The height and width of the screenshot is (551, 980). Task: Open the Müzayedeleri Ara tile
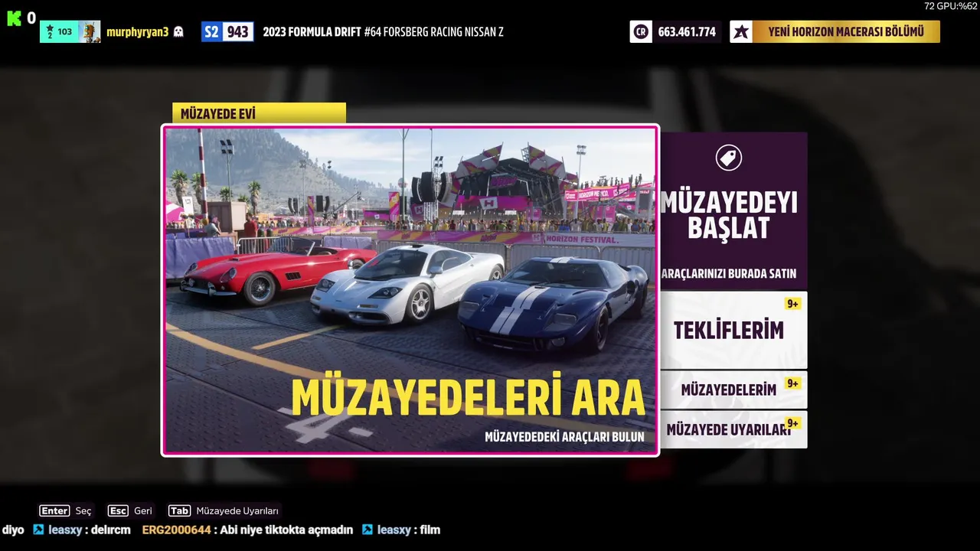pyautogui.click(x=410, y=290)
